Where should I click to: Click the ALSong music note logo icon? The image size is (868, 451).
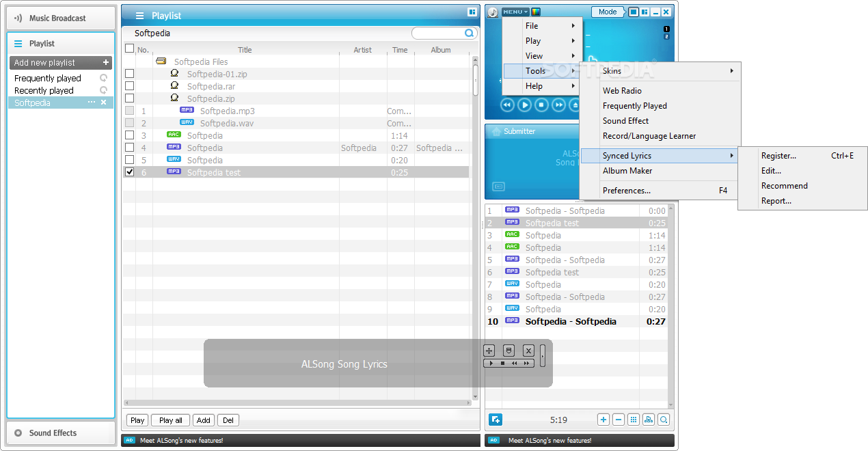[493, 12]
